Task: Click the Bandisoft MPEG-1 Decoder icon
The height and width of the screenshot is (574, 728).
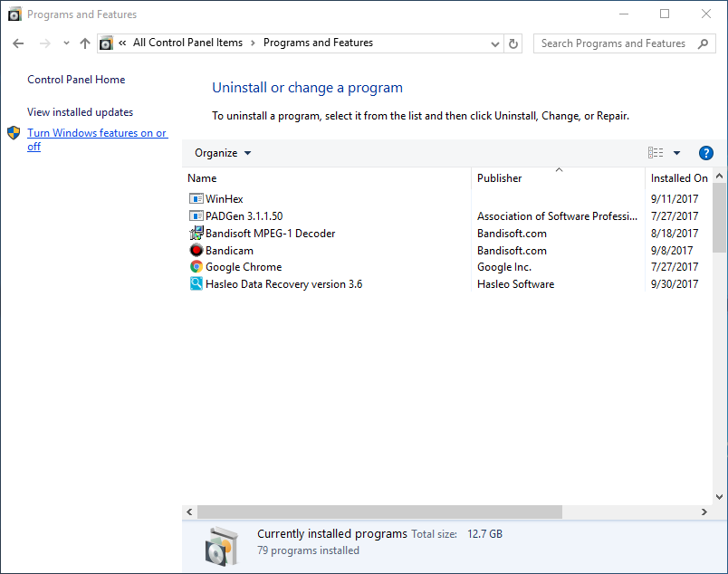Action: (x=196, y=233)
